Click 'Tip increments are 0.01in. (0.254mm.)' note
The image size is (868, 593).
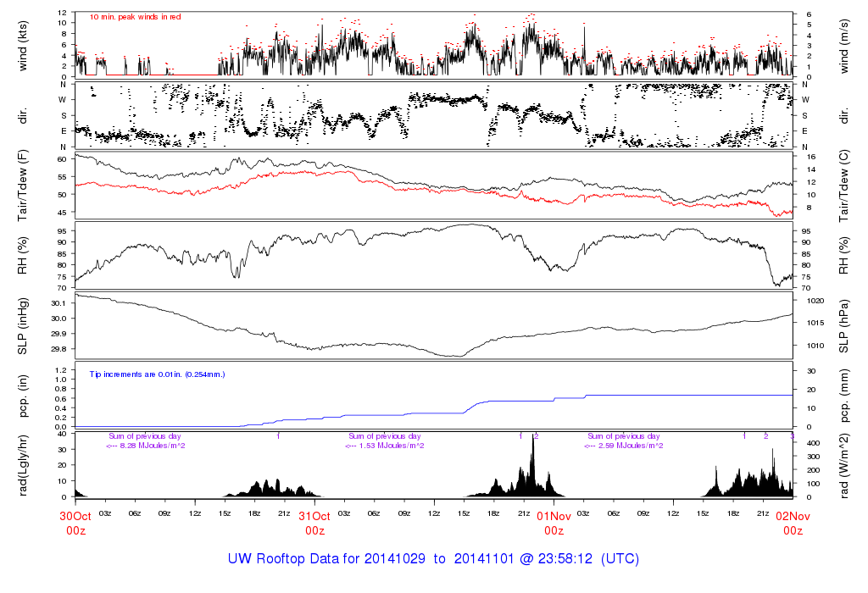(x=157, y=374)
